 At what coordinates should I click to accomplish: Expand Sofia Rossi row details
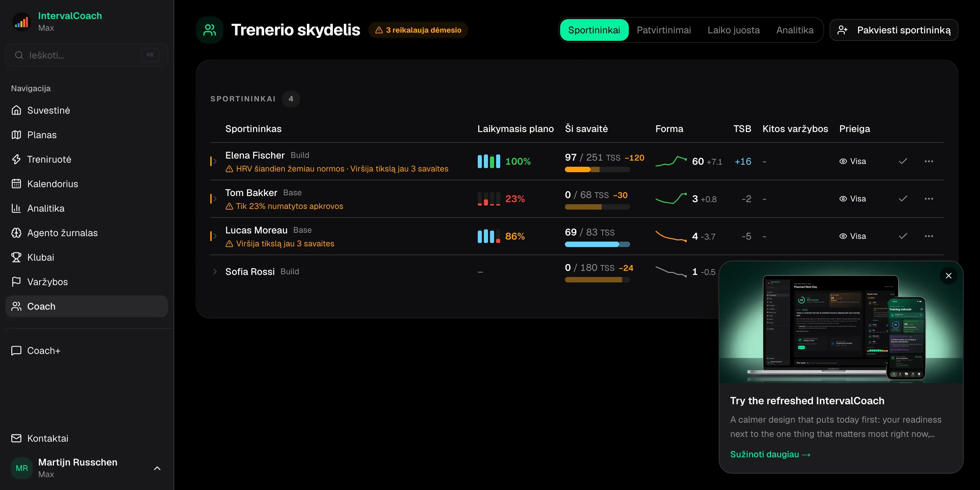tap(215, 272)
